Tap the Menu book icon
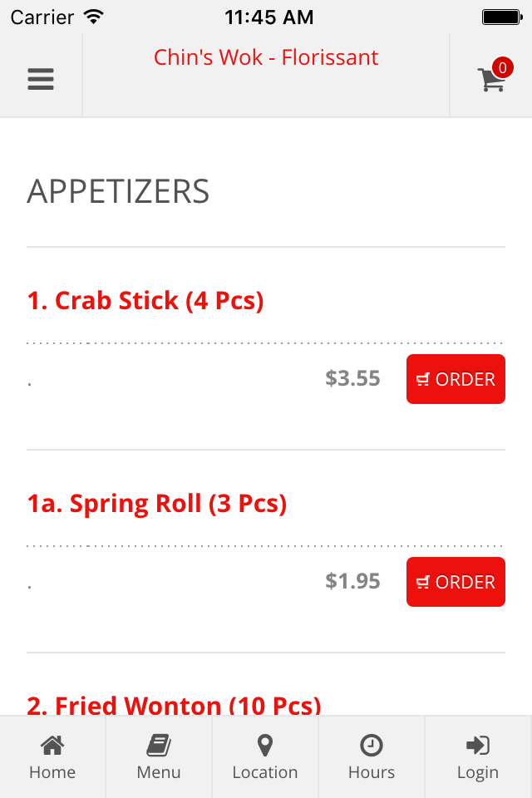Image resolution: width=532 pixels, height=798 pixels. click(159, 746)
